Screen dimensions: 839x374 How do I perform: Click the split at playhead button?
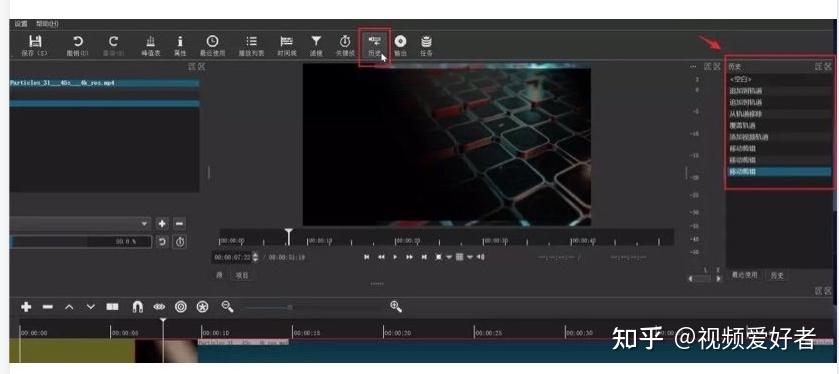[112, 307]
